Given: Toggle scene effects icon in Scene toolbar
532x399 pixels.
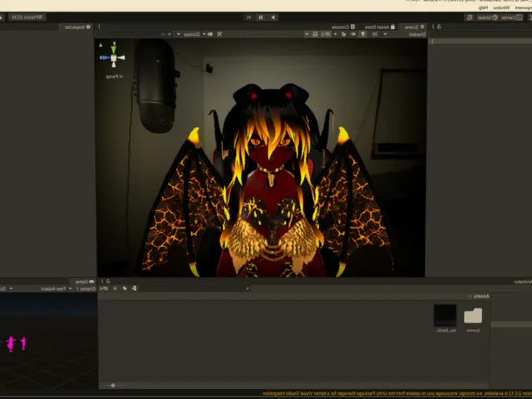Looking at the screenshot, I should pyautogui.click(x=343, y=34).
